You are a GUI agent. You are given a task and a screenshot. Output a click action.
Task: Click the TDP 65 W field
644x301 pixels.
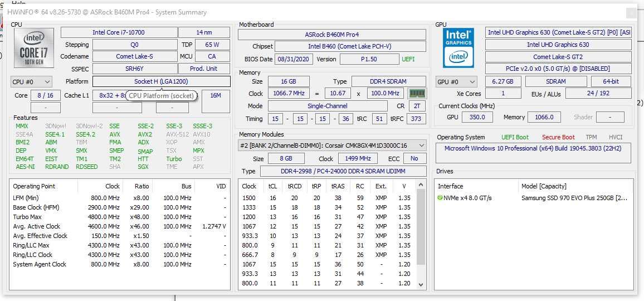(x=212, y=45)
